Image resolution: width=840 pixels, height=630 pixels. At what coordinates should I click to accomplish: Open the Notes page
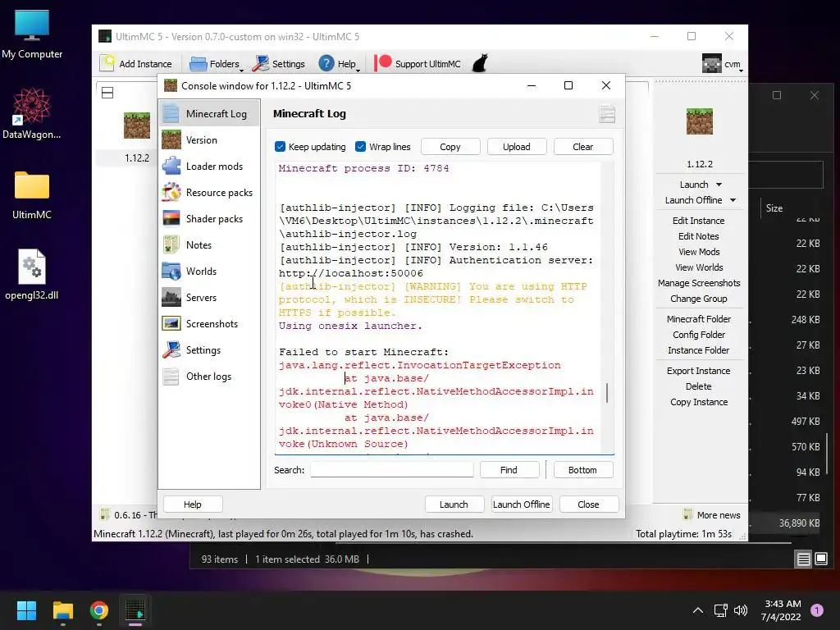[209, 244]
